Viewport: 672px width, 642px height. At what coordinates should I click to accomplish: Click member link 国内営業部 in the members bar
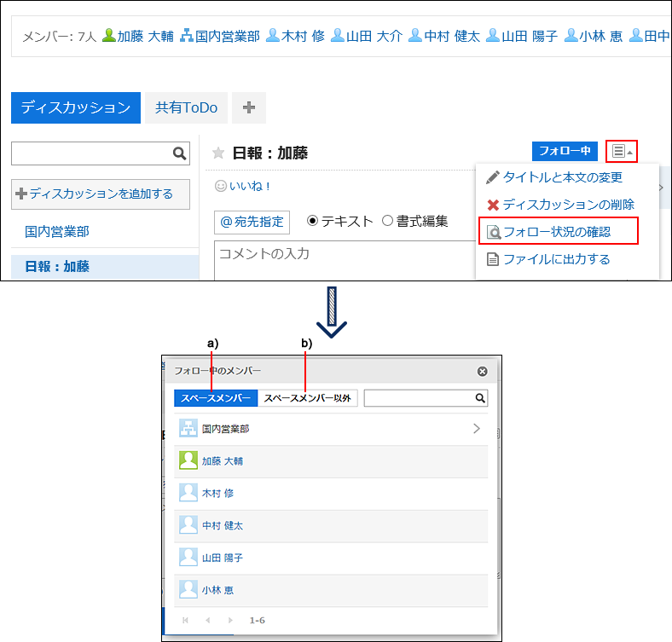click(227, 36)
